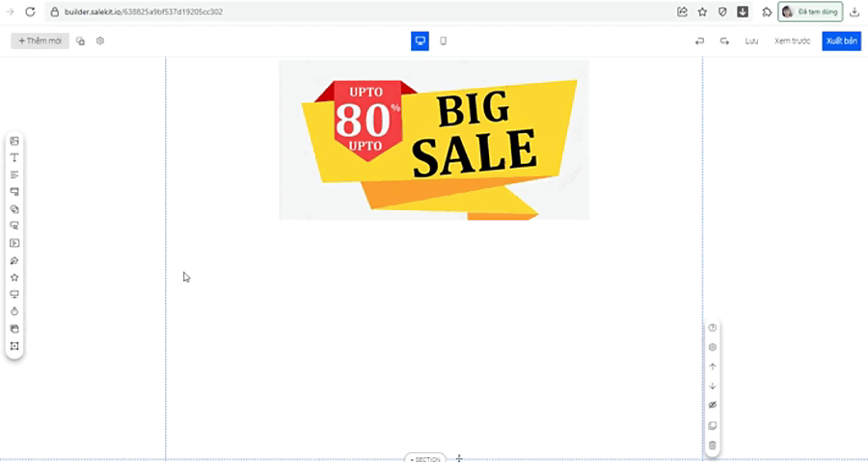Viewport: 868px width, 462px height.
Task: Add a new section via + SECTION
Action: click(425, 458)
